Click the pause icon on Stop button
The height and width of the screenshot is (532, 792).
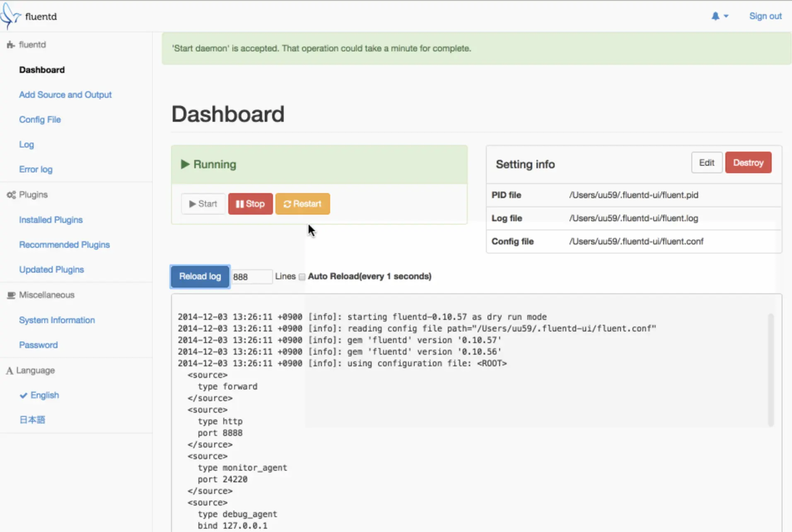239,204
